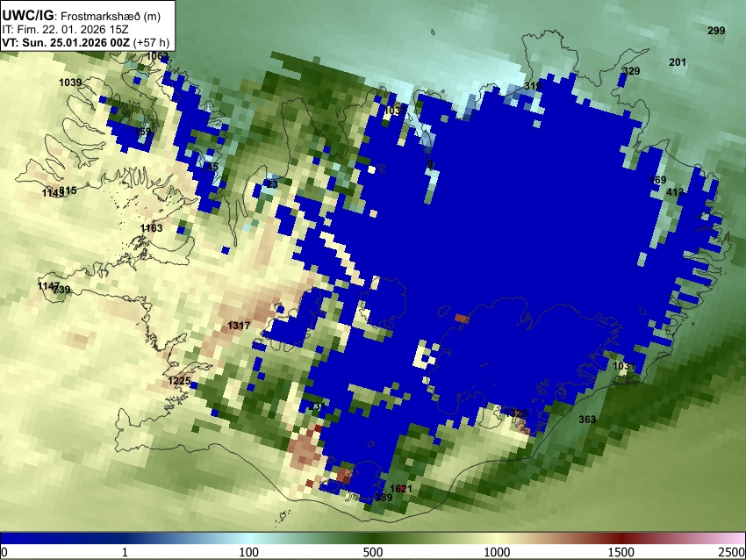Click the station value 319
The height and width of the screenshot is (560, 746).
tap(533, 86)
